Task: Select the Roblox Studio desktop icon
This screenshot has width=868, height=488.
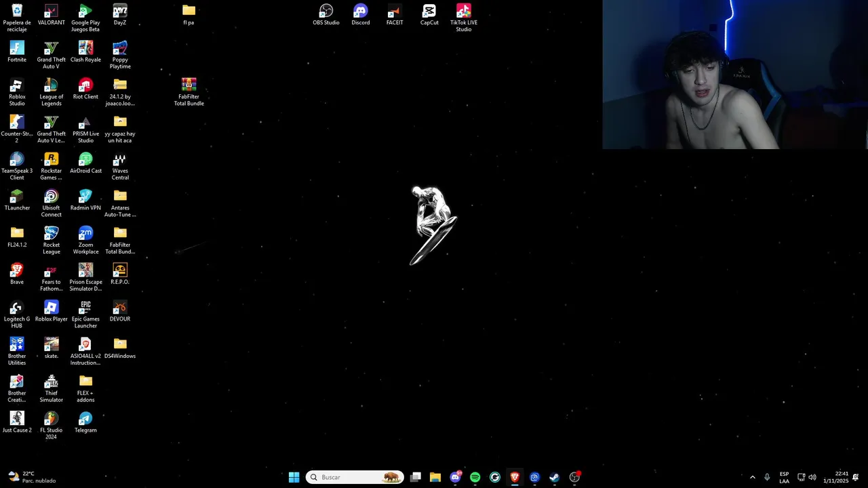Action: 17,92
